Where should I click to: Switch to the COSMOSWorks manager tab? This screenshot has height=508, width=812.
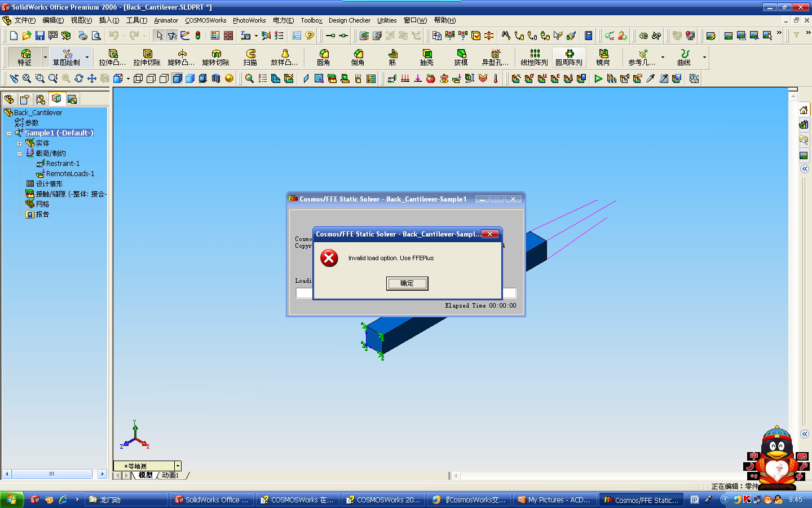click(56, 99)
